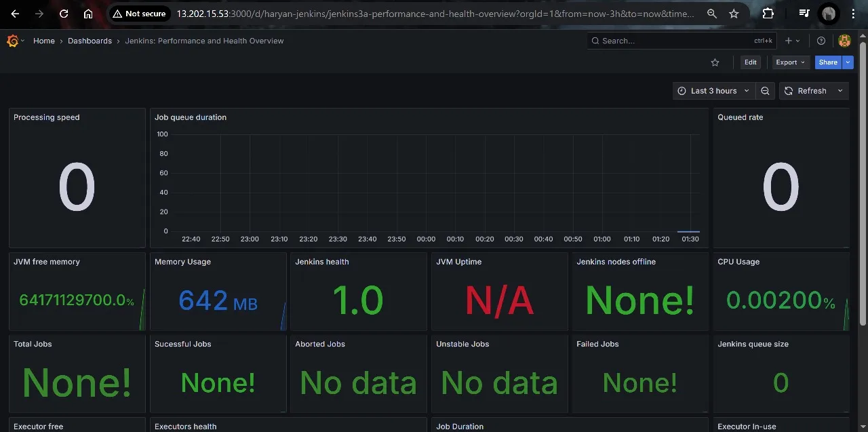Click the Refresh dashboard button
This screenshot has width=868, height=432.
click(806, 91)
